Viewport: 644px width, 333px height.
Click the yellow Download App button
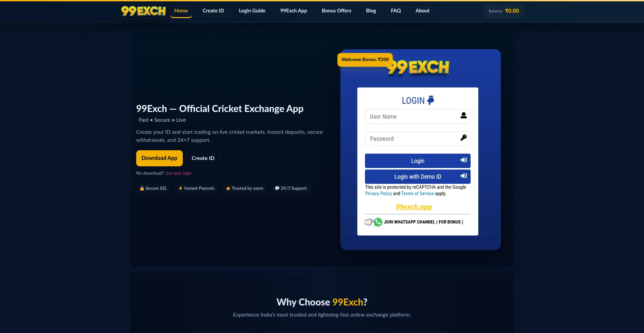pos(159,158)
